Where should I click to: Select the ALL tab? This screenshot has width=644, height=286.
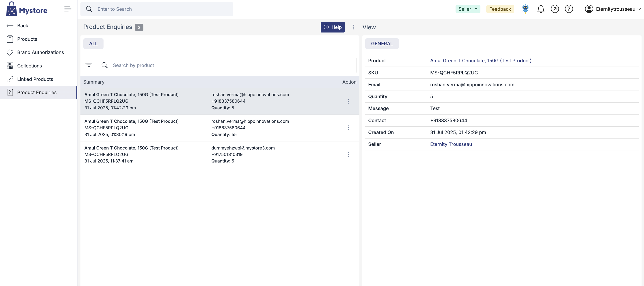click(93, 44)
